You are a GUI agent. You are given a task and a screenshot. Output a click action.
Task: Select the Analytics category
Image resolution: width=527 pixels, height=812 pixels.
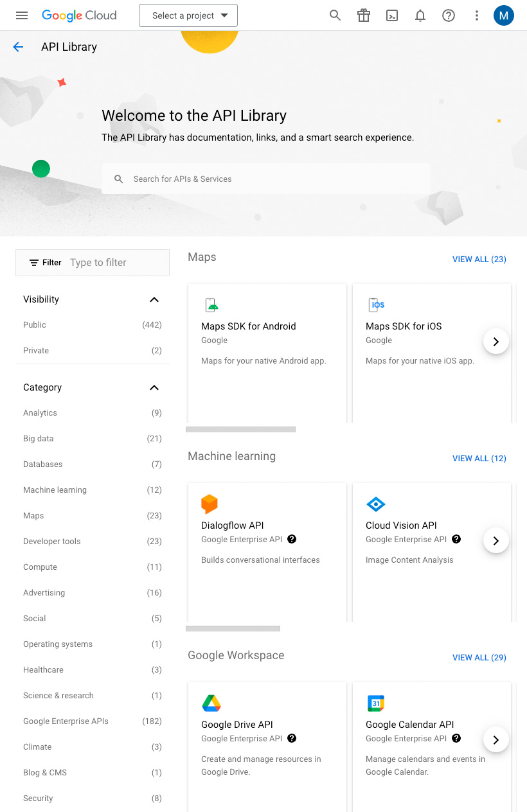[x=93, y=413]
